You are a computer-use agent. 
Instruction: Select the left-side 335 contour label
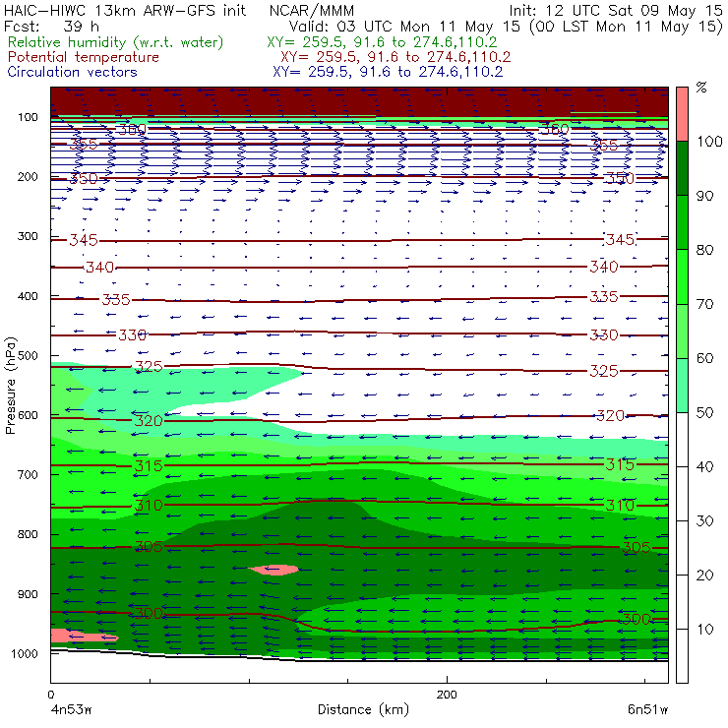(116, 300)
